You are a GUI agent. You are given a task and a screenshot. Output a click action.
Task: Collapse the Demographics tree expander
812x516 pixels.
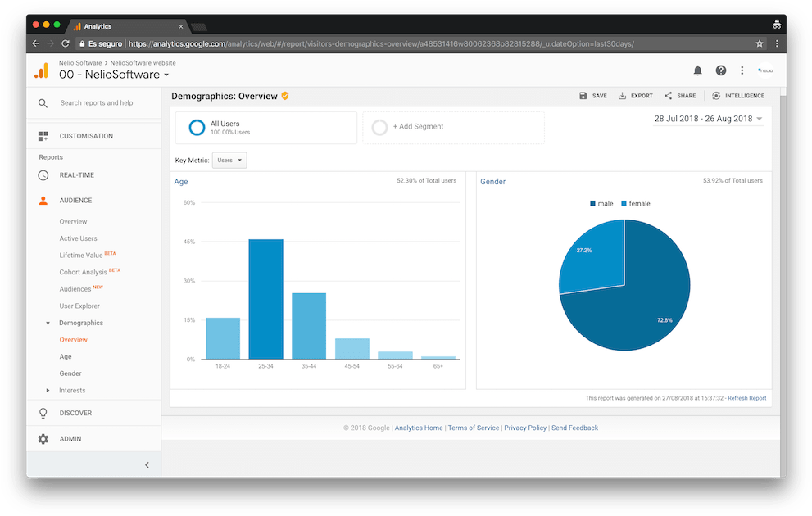pos(48,323)
